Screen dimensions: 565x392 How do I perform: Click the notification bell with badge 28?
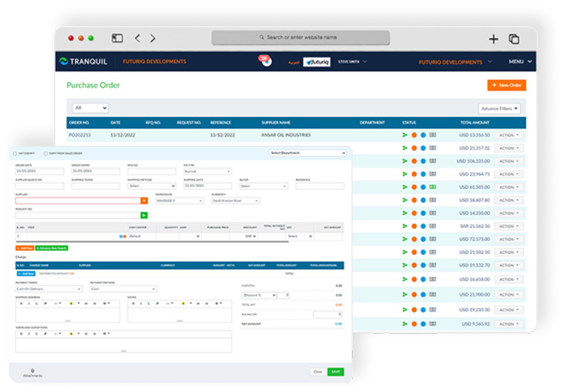pyautogui.click(x=266, y=61)
